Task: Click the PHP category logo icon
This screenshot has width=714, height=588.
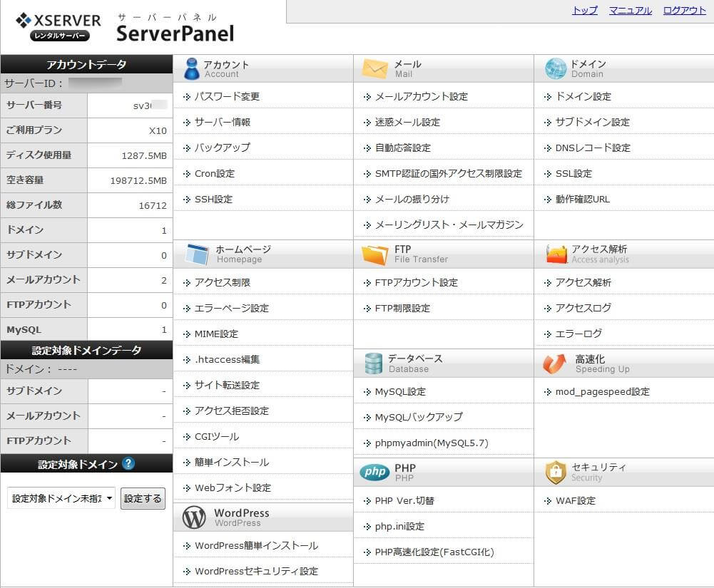Action: tap(374, 472)
